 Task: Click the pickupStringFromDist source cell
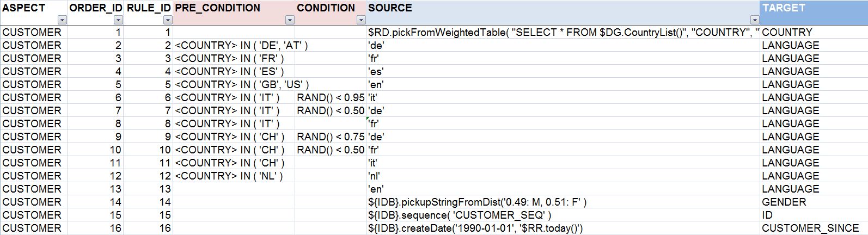pyautogui.click(x=563, y=202)
